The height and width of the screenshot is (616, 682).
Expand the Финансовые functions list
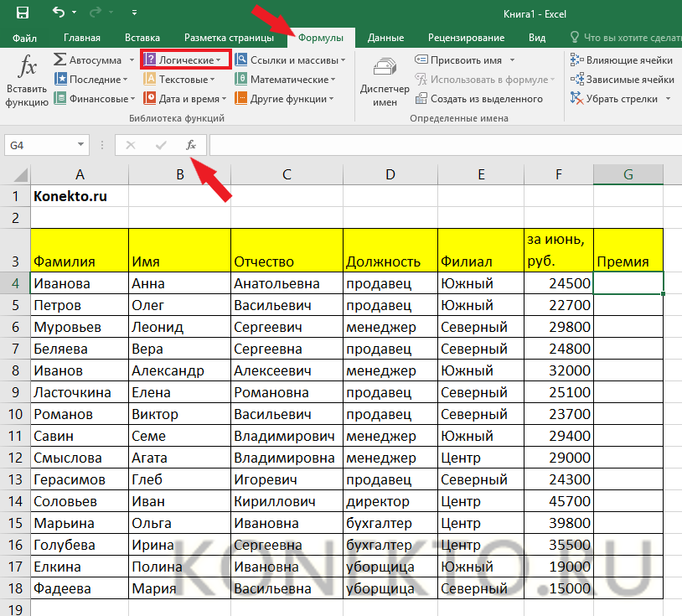tap(94, 99)
